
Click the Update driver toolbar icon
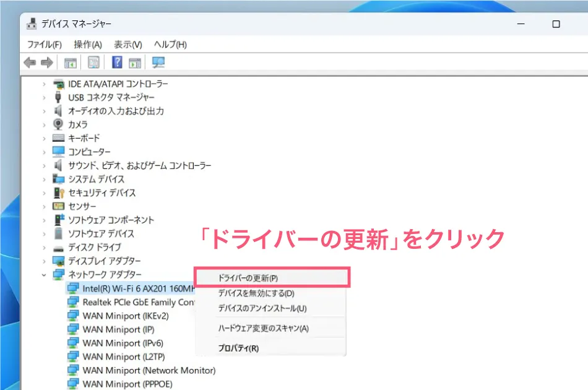(134, 62)
